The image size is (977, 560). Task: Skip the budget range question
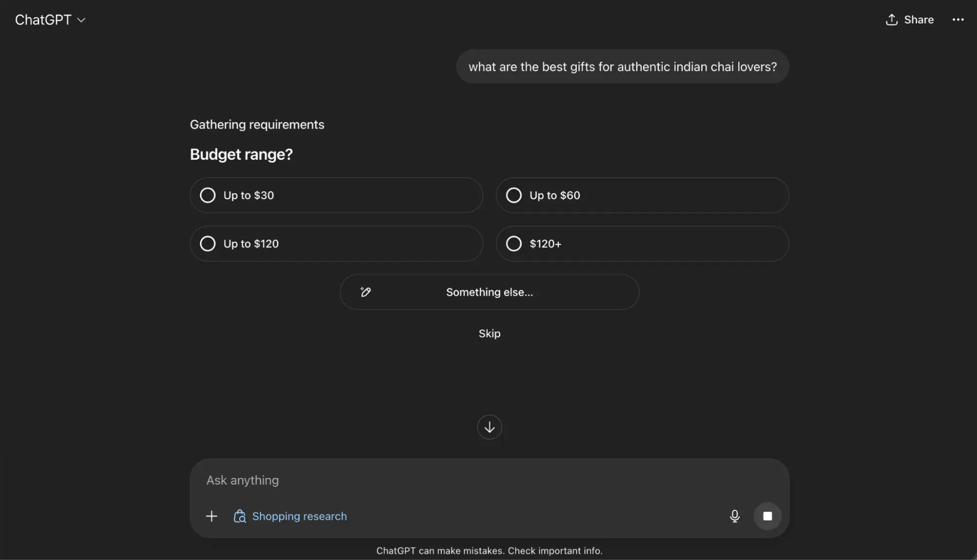[489, 333]
